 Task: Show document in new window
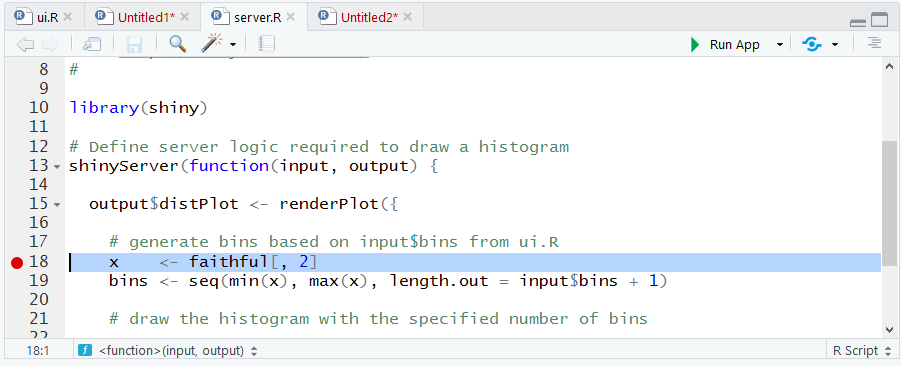click(x=92, y=44)
